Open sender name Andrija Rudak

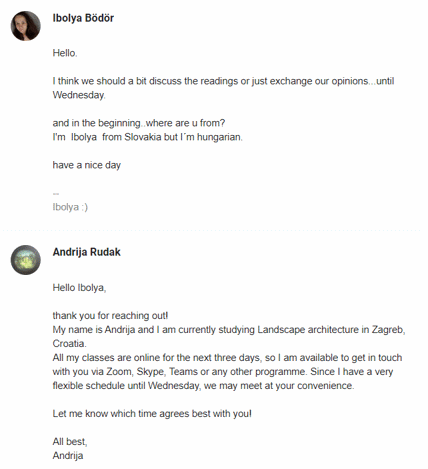click(87, 252)
